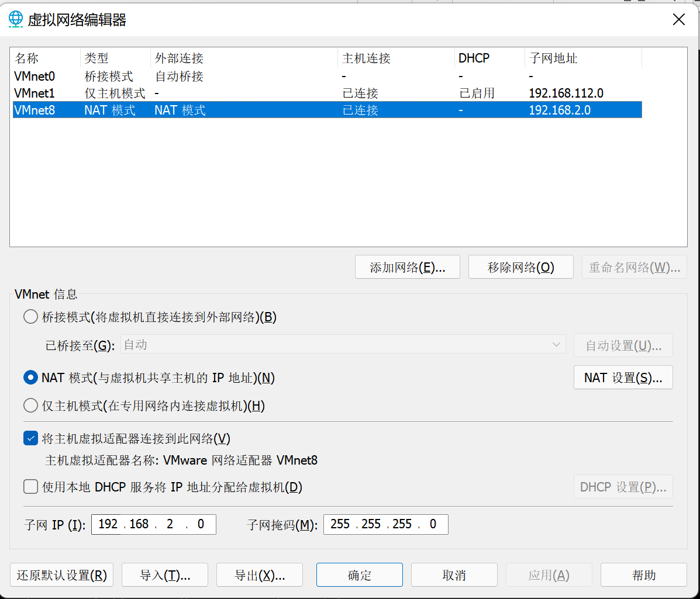700x599 pixels.
Task: Select the VMnet1 row
Action: (x=327, y=94)
